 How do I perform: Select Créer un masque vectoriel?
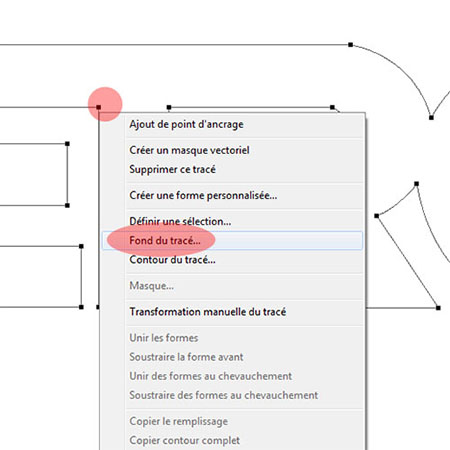pyautogui.click(x=232, y=150)
